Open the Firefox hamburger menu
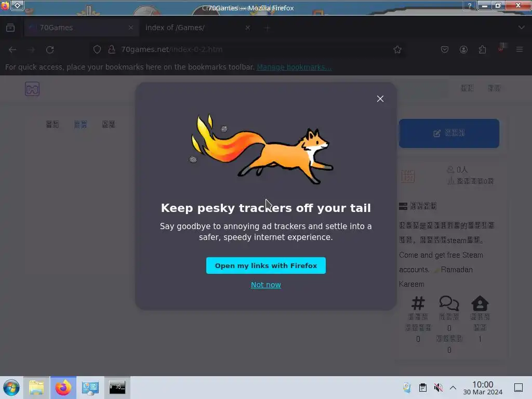The width and height of the screenshot is (532, 399). [520, 49]
